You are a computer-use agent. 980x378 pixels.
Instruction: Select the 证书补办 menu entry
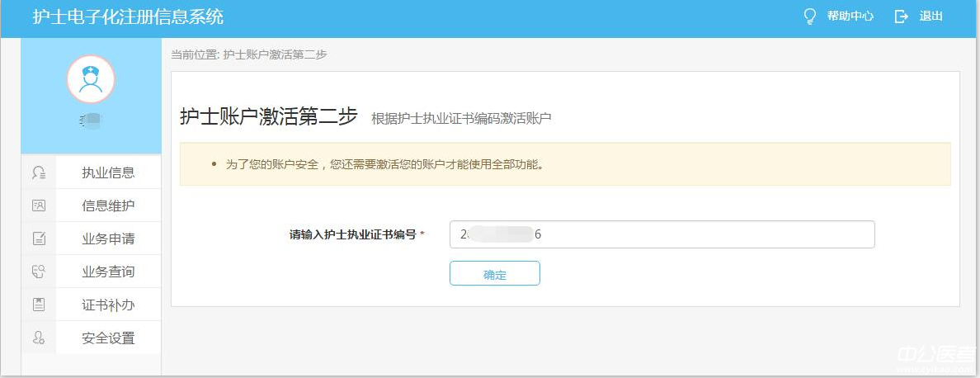pyautogui.click(x=108, y=305)
